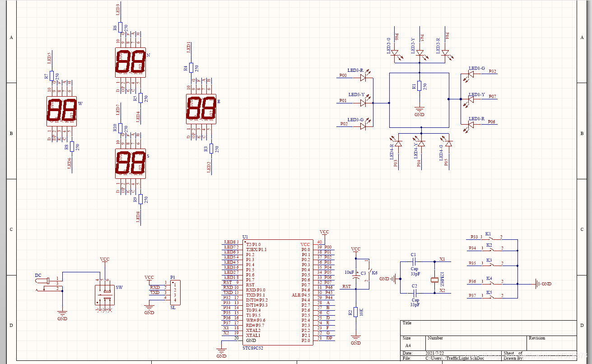Select resistor R6 above display N
The width and height of the screenshot is (592, 364).
[x=120, y=27]
